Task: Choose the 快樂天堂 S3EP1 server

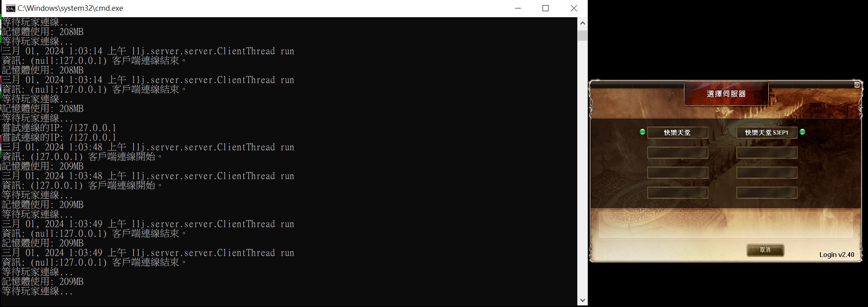Action: tap(767, 132)
